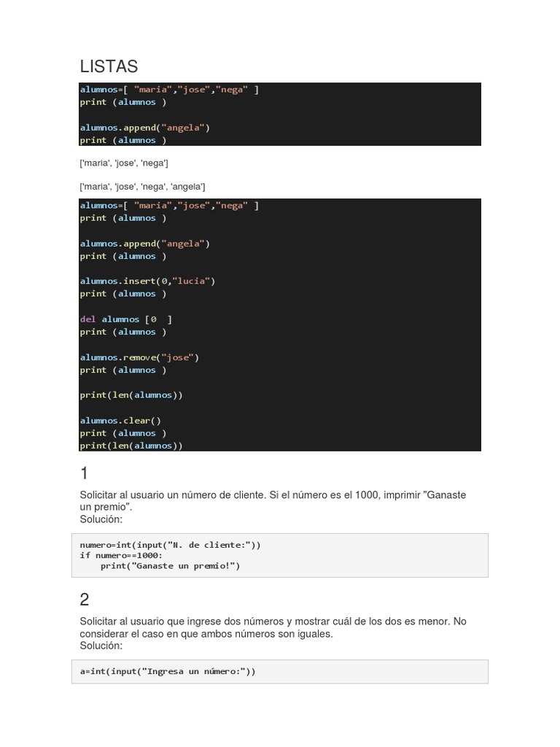Click the alumnos.remove("jose") code line
Screen dimensions: 560x747
(139, 357)
